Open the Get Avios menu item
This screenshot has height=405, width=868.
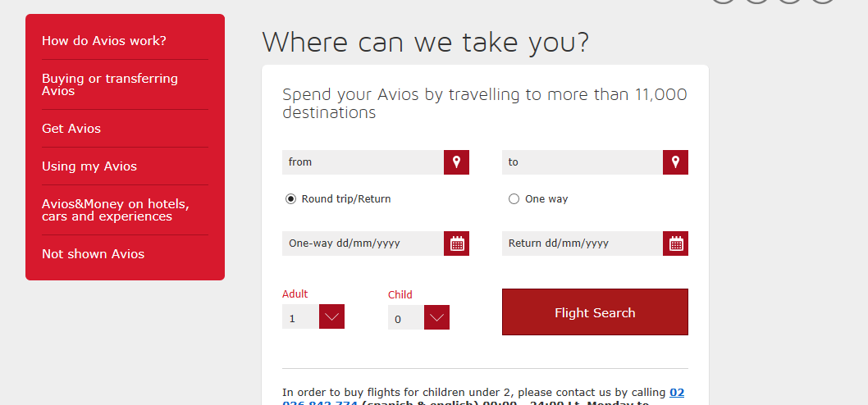[71, 129]
